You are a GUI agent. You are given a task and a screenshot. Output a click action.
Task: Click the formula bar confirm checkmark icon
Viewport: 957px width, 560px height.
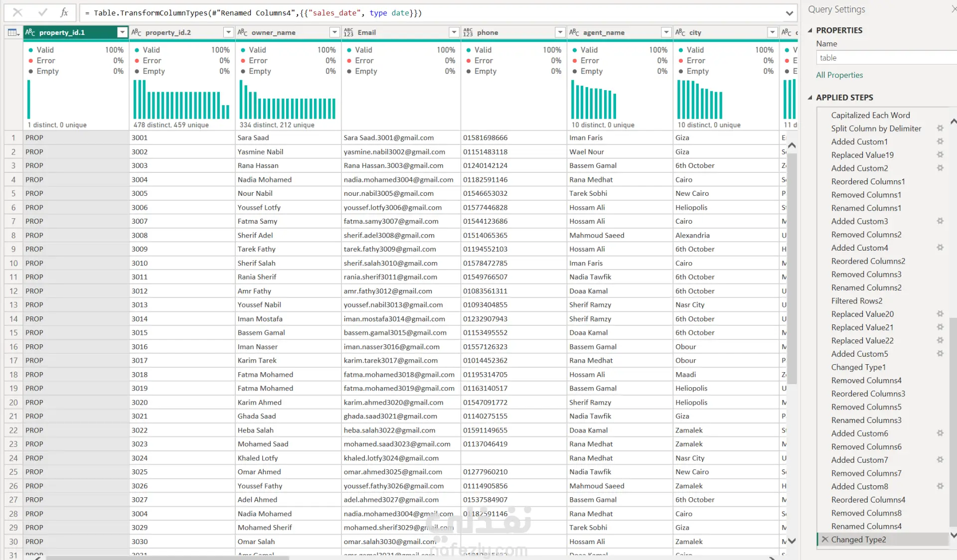[x=42, y=12]
